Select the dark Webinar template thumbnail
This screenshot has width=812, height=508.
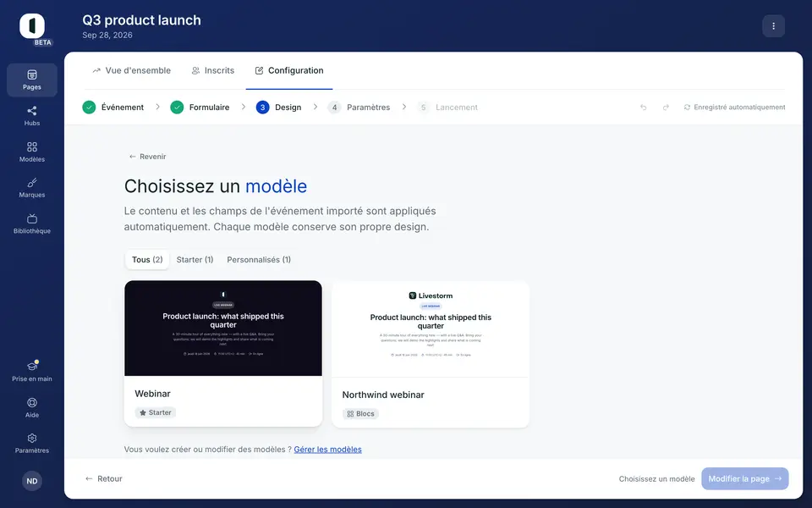pyautogui.click(x=223, y=329)
